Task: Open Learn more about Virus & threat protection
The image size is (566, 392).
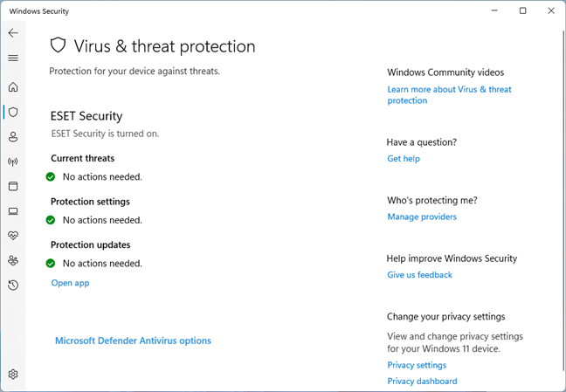Action: coord(449,95)
